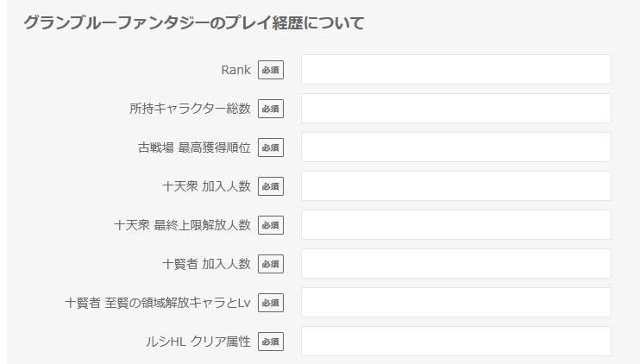Focus the 十天衆 最終上限解放人数 input box

[x=455, y=225]
